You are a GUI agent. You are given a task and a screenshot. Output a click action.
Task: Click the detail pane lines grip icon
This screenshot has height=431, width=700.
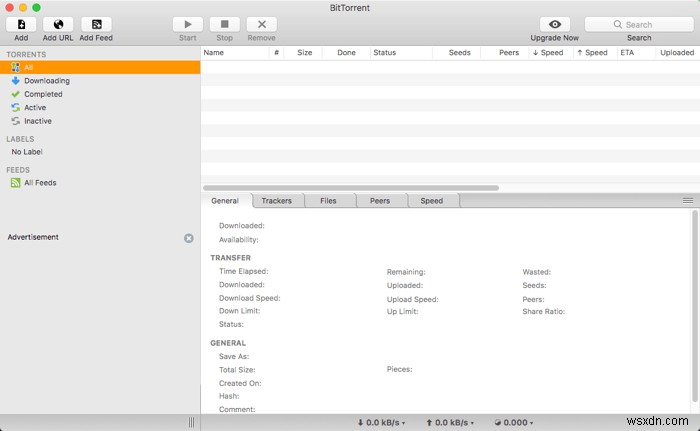[x=688, y=201]
